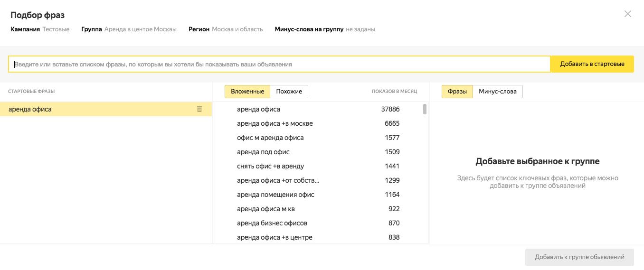Sort by Показов в месяц header
The image size is (644, 270).
[x=394, y=91]
